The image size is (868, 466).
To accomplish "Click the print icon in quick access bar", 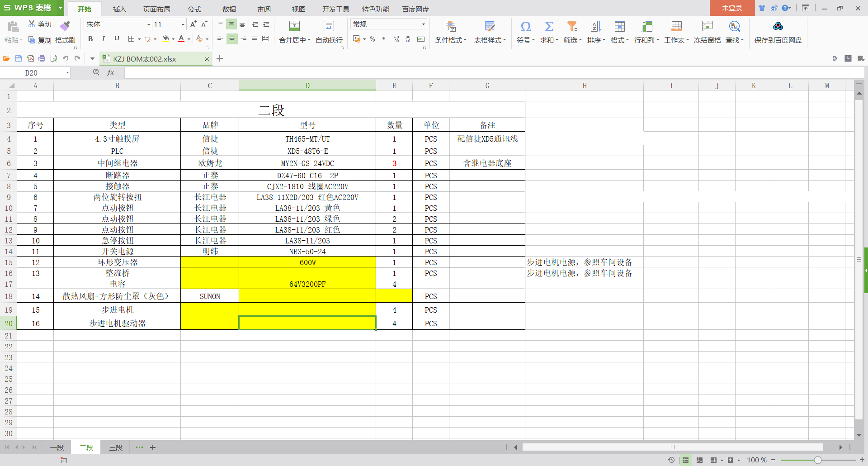I will [x=42, y=58].
